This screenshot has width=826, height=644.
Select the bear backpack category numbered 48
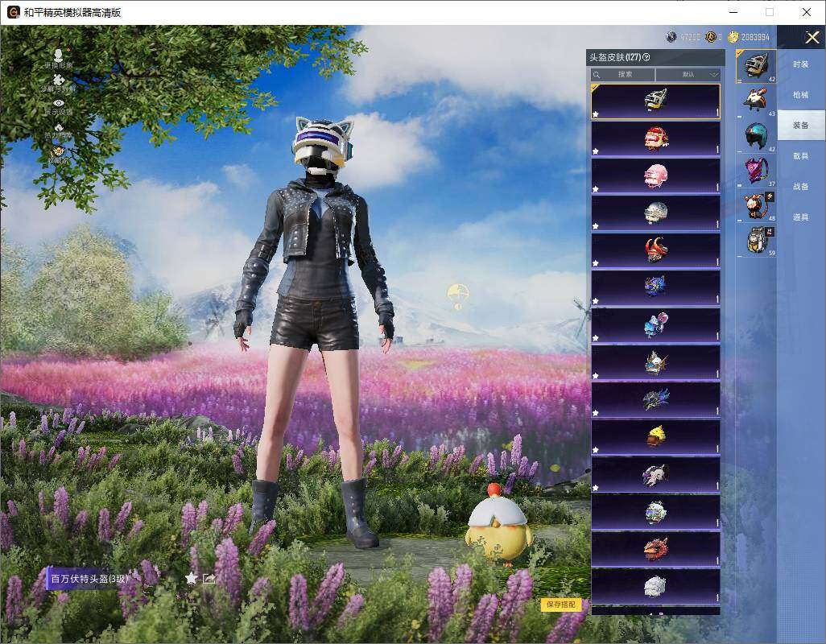[x=757, y=204]
